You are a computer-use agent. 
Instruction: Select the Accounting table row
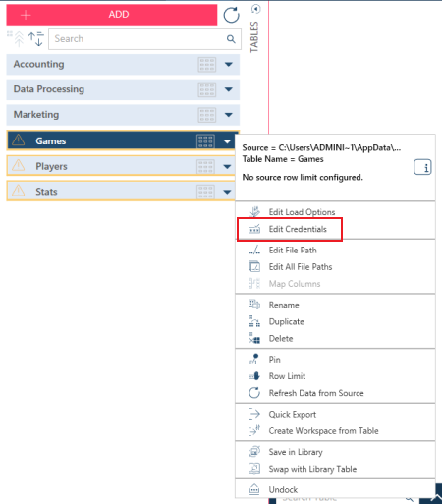123,65
